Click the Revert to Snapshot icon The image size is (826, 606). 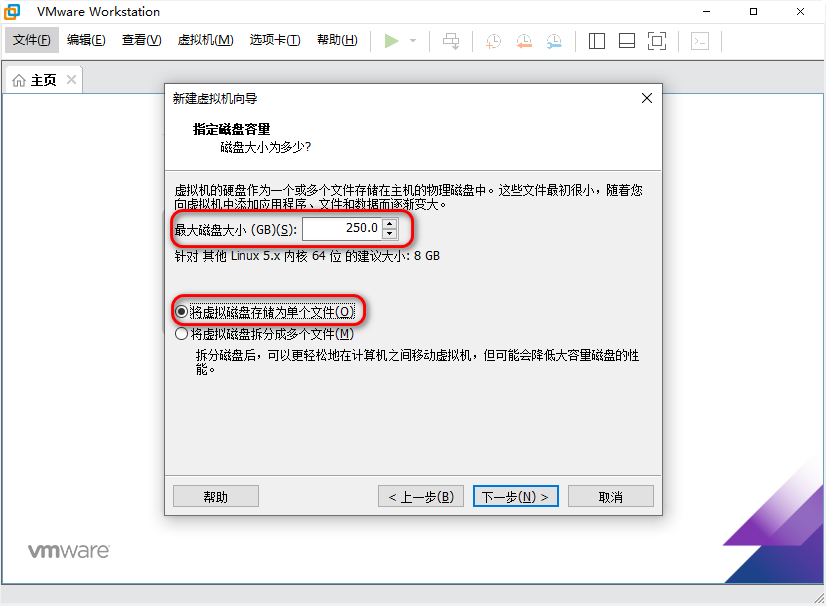pyautogui.click(x=524, y=41)
